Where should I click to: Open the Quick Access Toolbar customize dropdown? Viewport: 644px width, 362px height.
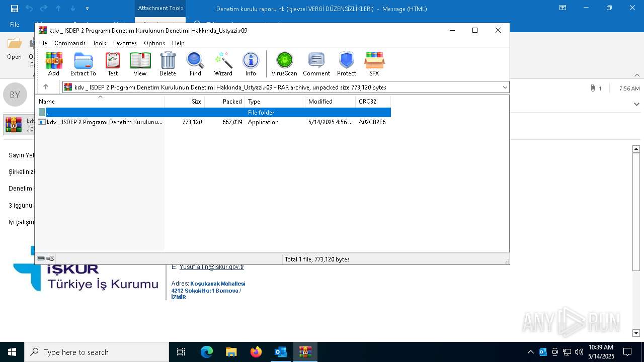pos(87,9)
